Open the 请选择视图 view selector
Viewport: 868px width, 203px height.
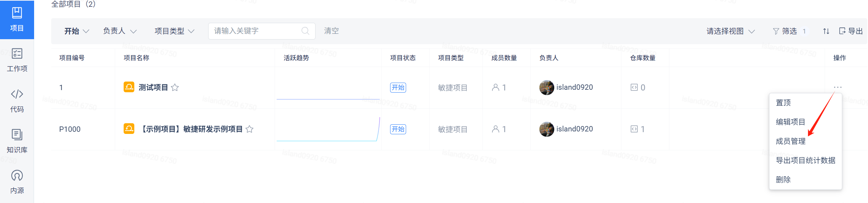pos(730,31)
